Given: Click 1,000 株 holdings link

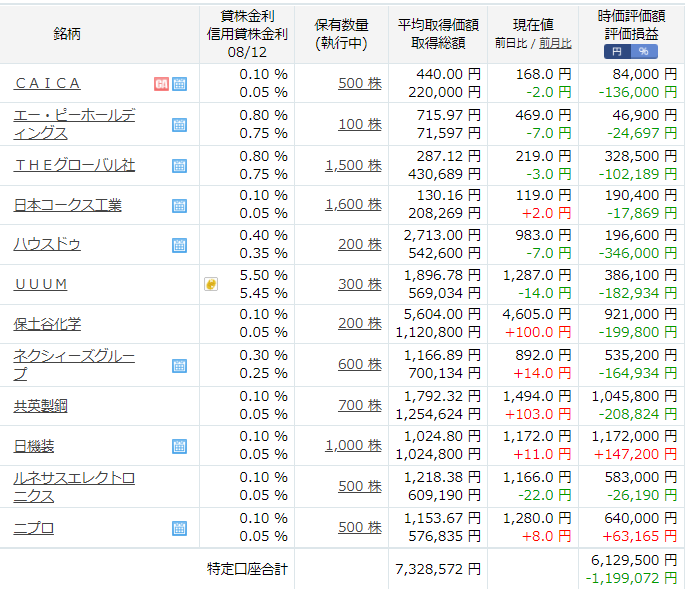Looking at the screenshot, I should click(x=353, y=445).
